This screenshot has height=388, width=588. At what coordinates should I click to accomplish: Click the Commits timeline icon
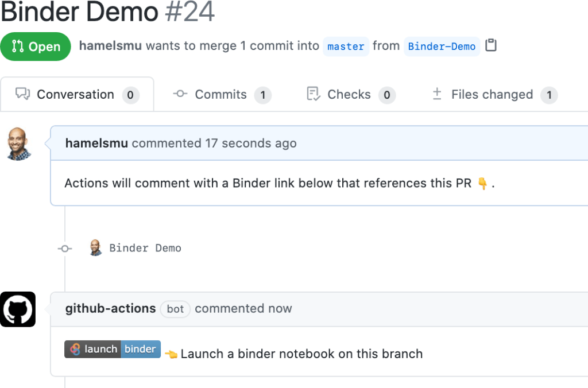pyautogui.click(x=180, y=94)
